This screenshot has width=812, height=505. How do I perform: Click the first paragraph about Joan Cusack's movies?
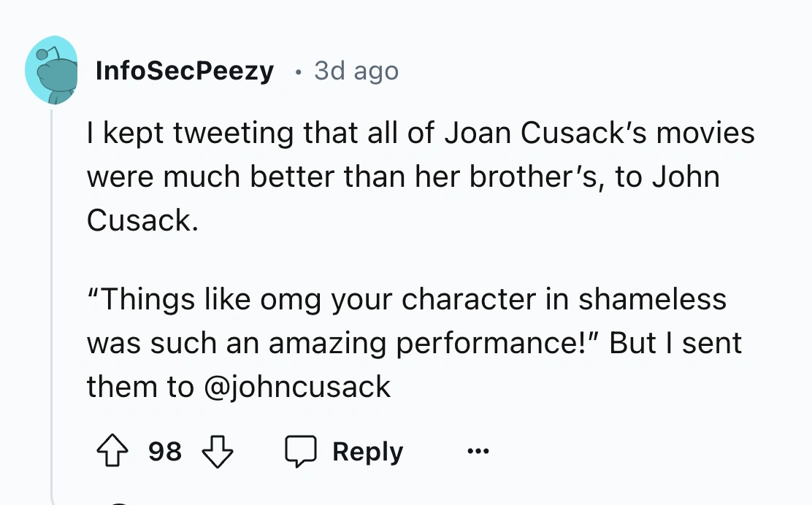[420, 177]
